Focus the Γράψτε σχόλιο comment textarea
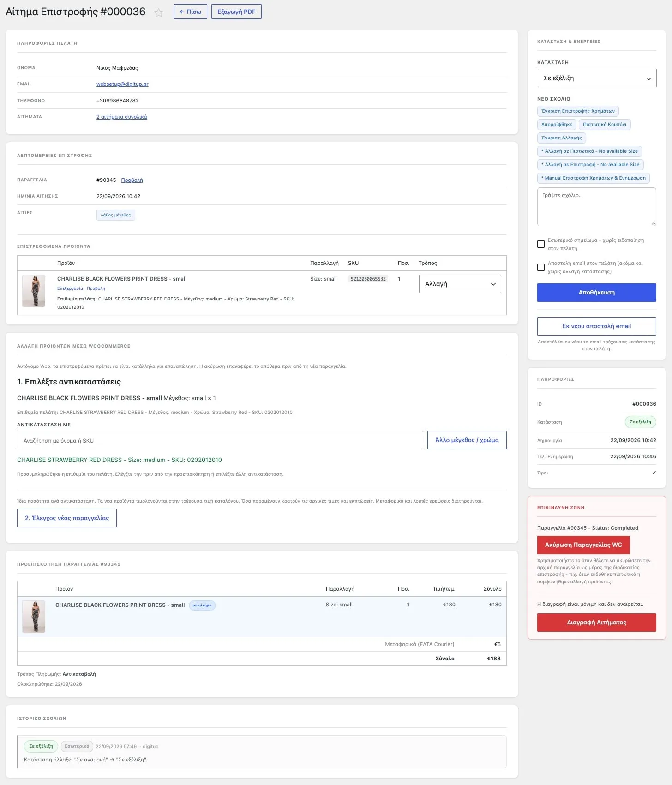Screen dimensions: 672x785 tap(597, 207)
